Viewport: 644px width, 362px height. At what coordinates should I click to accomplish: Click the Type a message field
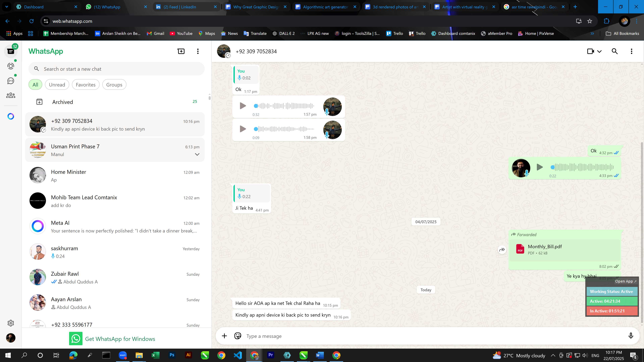[x=435, y=336]
